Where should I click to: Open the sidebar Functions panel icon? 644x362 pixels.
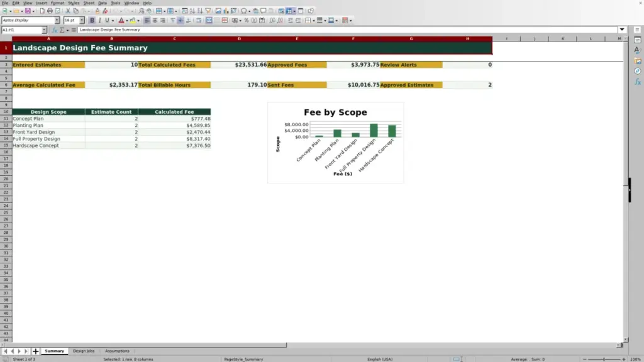[x=638, y=82]
